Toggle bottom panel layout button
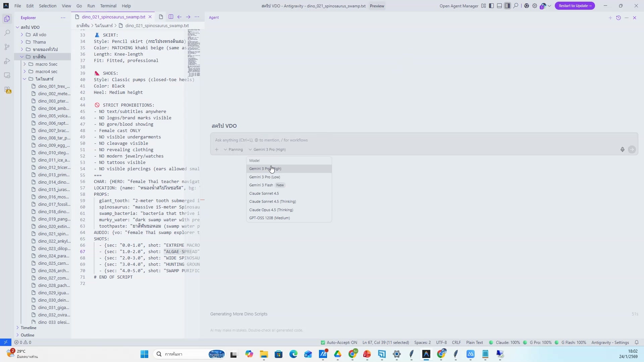 (499, 6)
